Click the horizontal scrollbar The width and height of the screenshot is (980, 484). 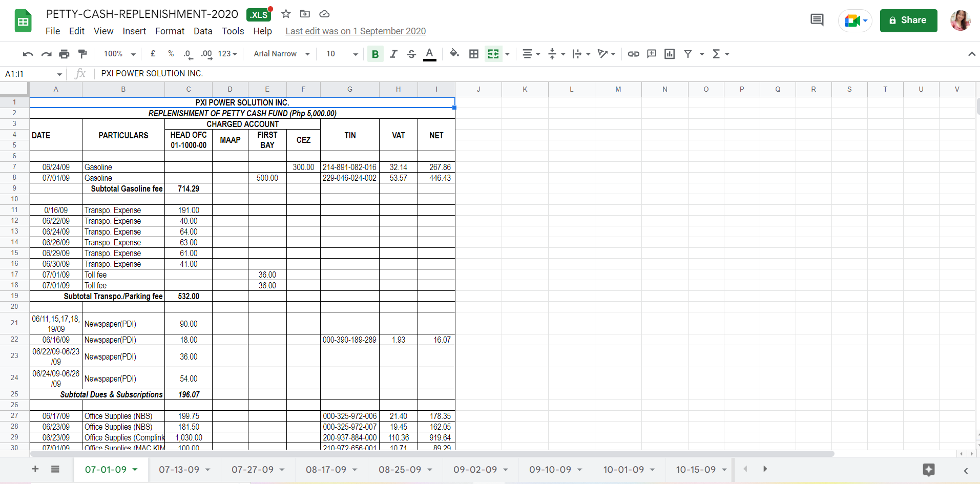click(432, 454)
